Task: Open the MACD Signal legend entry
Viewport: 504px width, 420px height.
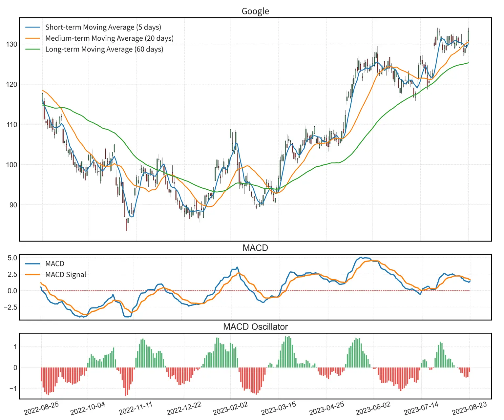Action: [x=65, y=275]
